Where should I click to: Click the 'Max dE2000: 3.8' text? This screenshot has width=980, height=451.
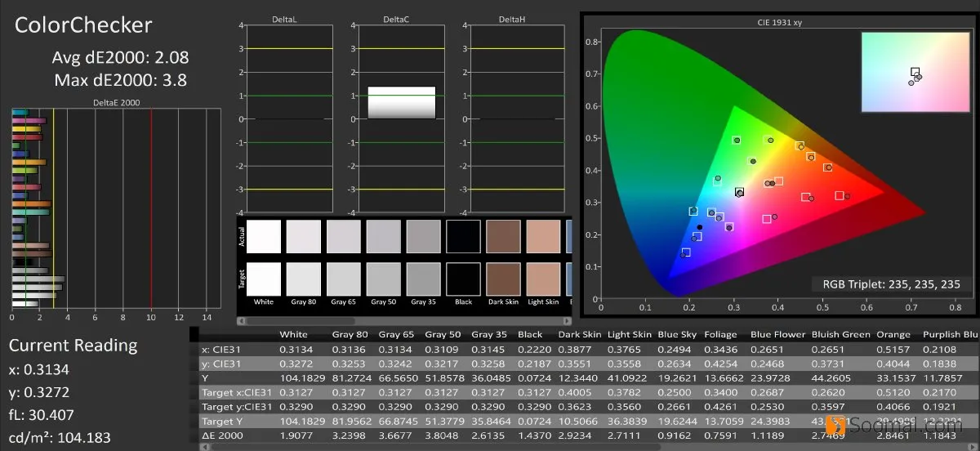click(121, 80)
